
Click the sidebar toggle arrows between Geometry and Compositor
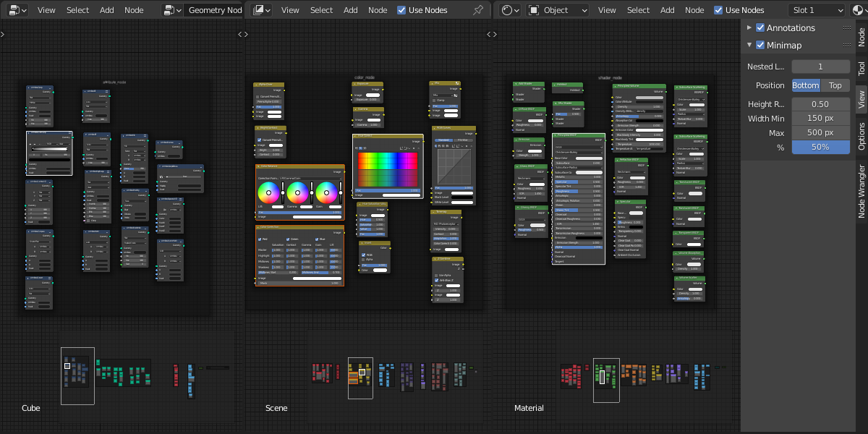pos(243,34)
